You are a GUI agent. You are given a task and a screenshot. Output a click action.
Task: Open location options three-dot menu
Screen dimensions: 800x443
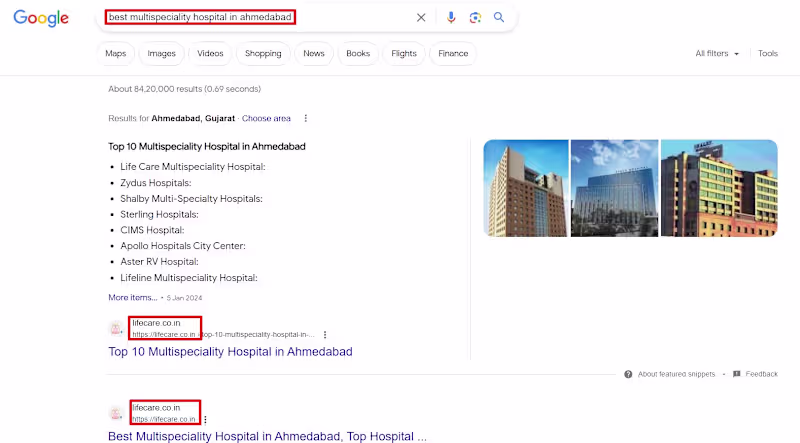(306, 118)
